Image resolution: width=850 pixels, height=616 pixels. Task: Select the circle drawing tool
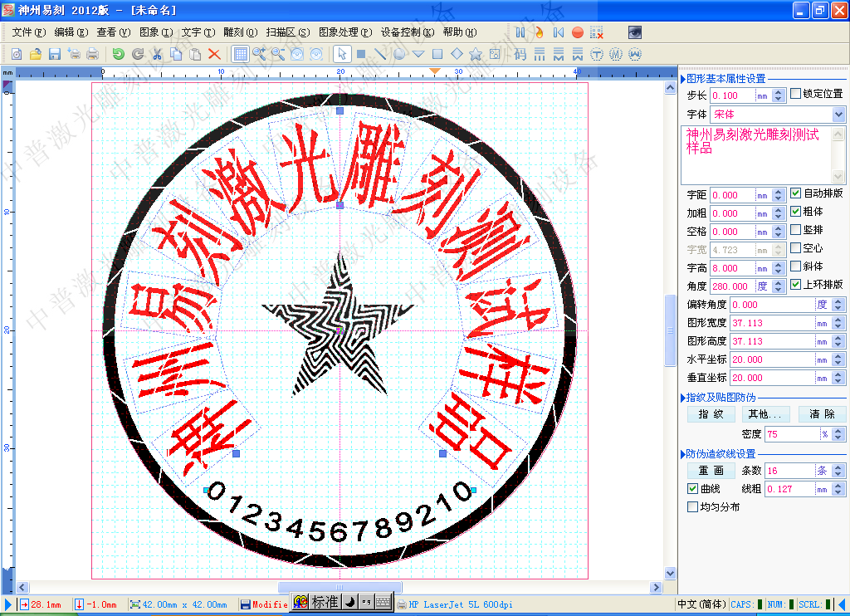399,54
